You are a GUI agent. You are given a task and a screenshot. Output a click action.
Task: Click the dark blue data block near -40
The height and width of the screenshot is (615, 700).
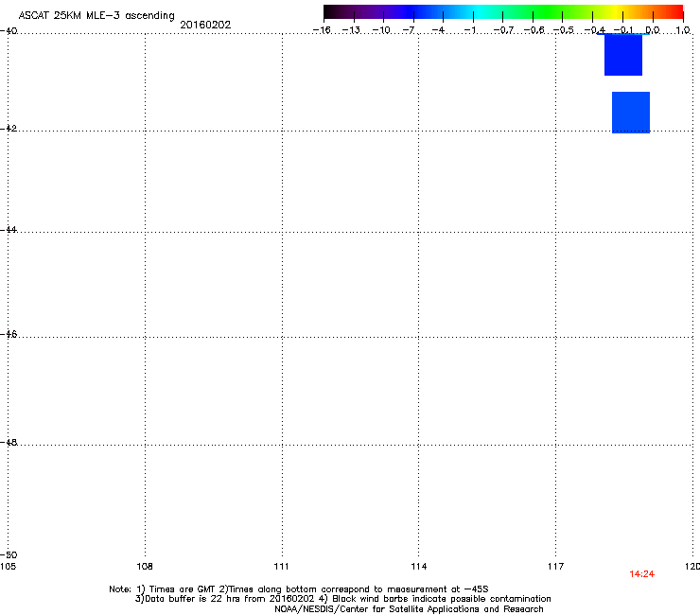pyautogui.click(x=623, y=55)
